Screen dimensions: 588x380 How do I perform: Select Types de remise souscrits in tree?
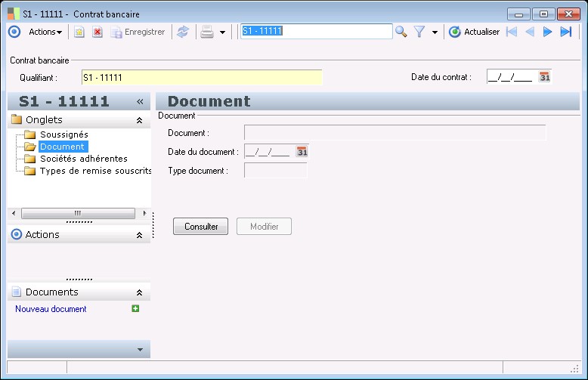(96, 171)
